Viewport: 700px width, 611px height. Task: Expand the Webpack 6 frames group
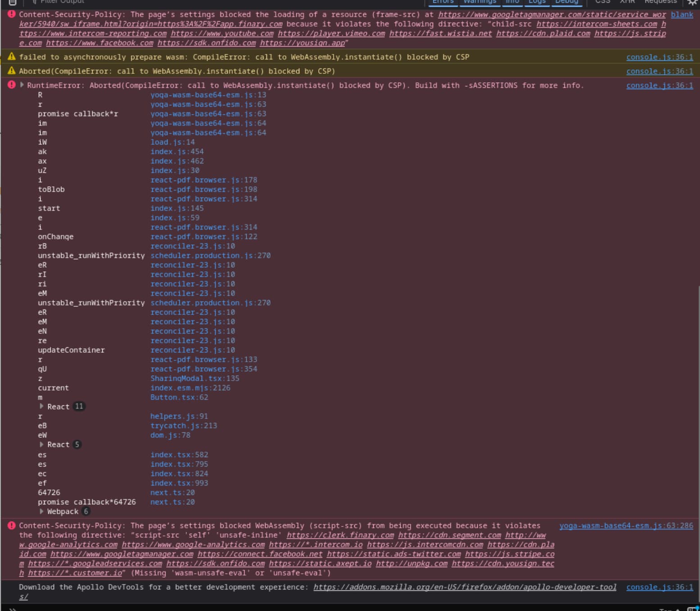[42, 512]
